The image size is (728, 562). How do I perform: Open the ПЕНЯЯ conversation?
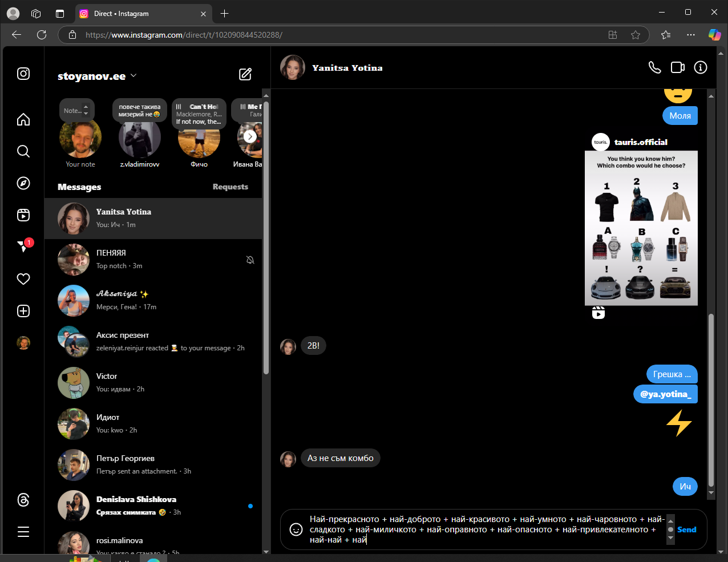pyautogui.click(x=153, y=259)
